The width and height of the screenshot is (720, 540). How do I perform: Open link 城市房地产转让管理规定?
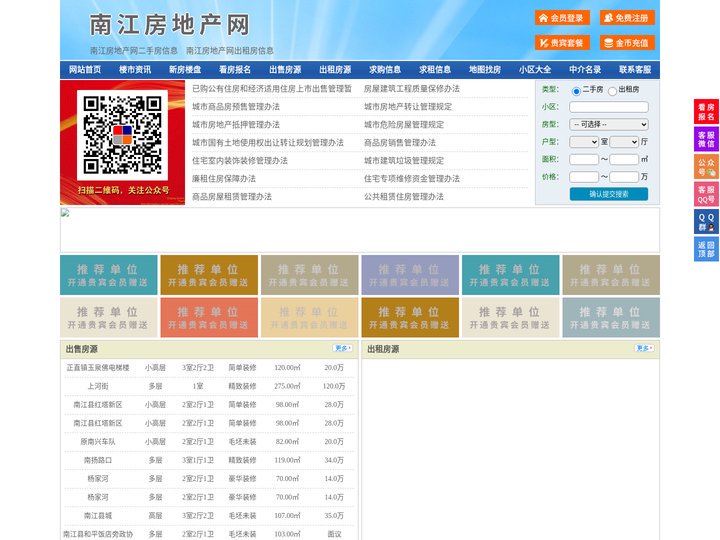point(408,107)
